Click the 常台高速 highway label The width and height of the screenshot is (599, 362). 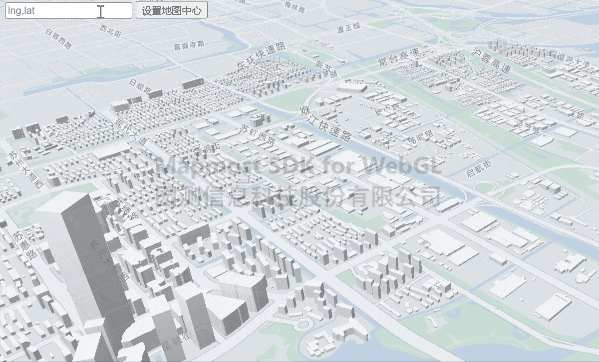pyautogui.click(x=399, y=57)
